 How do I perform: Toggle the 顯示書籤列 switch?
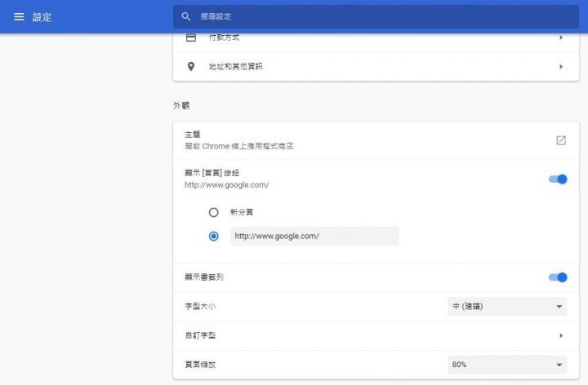coord(558,277)
